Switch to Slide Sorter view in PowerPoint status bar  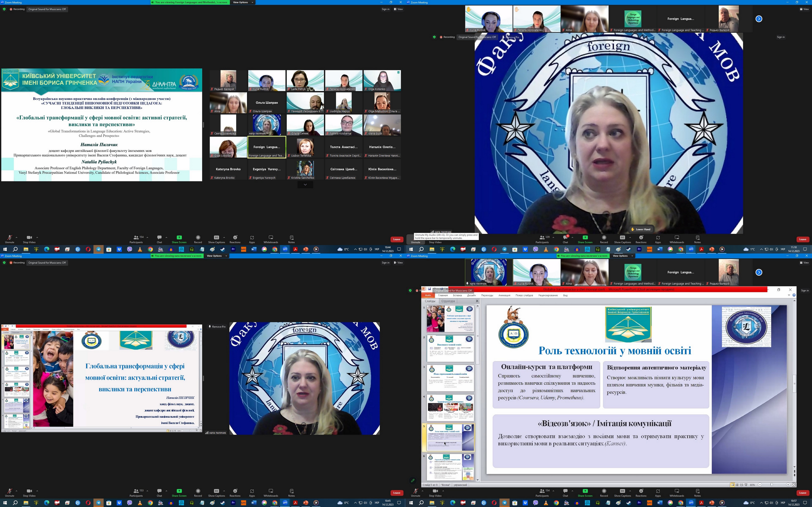(x=737, y=485)
